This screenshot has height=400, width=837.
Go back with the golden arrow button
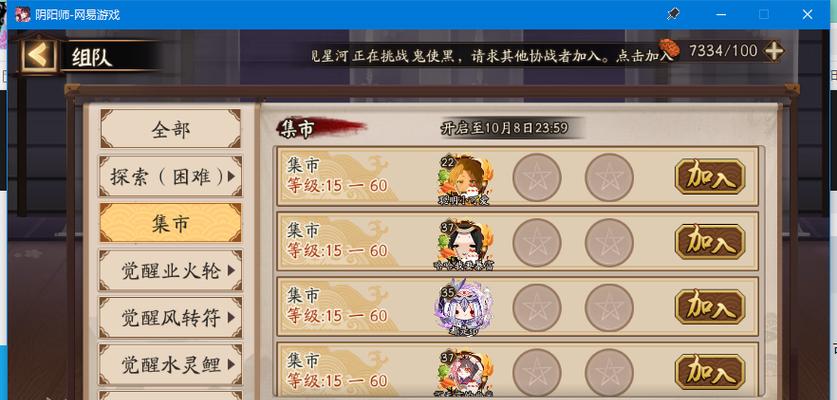[x=38, y=55]
